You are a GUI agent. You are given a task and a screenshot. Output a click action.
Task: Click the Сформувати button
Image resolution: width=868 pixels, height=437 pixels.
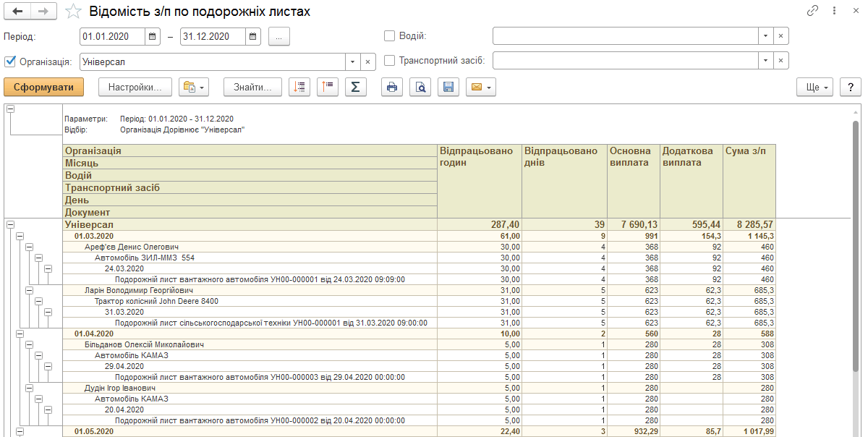pos(43,87)
